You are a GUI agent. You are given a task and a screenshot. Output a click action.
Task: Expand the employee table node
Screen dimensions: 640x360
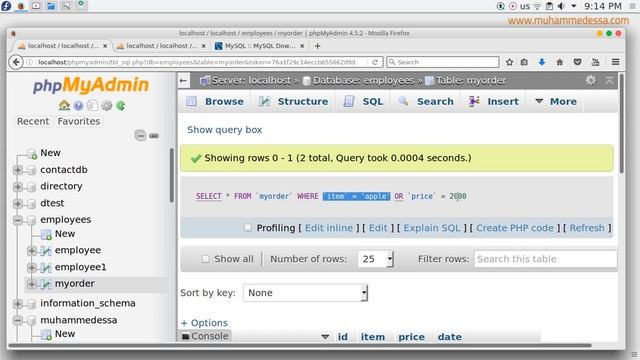click(32, 250)
